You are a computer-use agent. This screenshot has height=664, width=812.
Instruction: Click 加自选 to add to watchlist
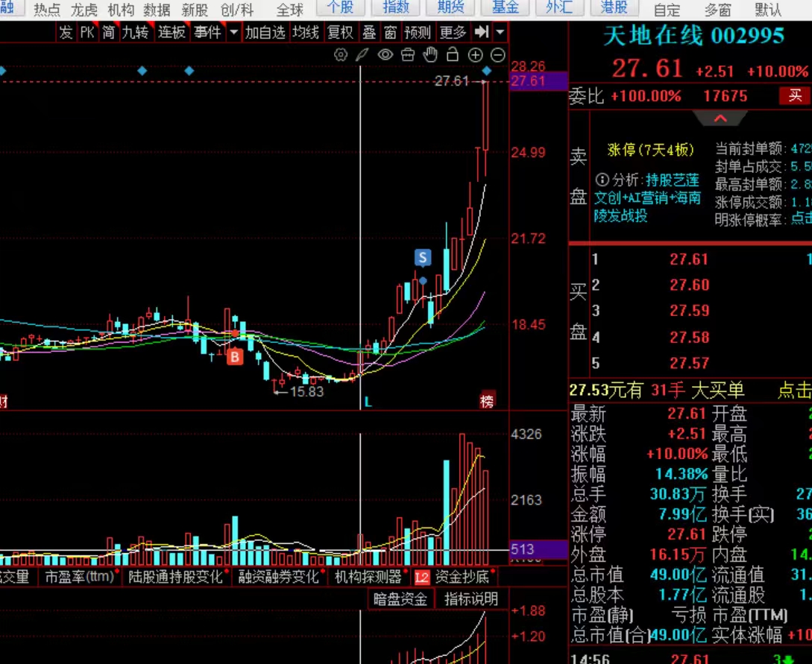pos(265,32)
